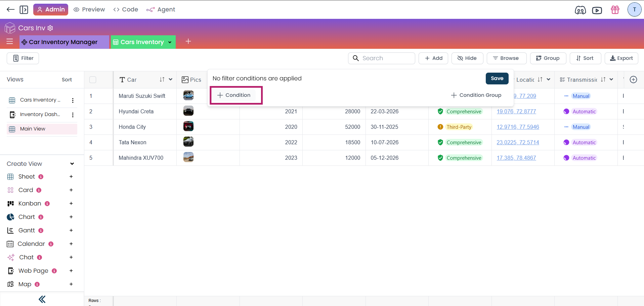Open the Main View in sidebar
The height and width of the screenshot is (306, 644).
point(33,129)
